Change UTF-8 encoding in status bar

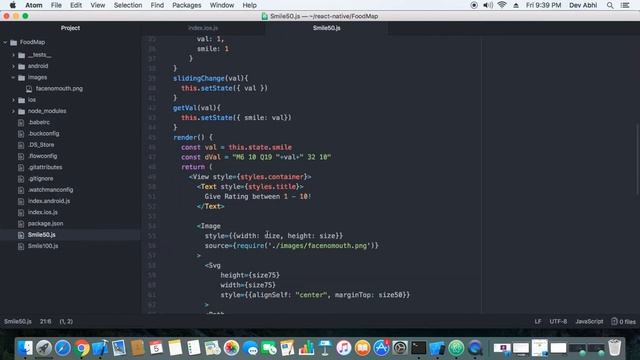point(558,322)
